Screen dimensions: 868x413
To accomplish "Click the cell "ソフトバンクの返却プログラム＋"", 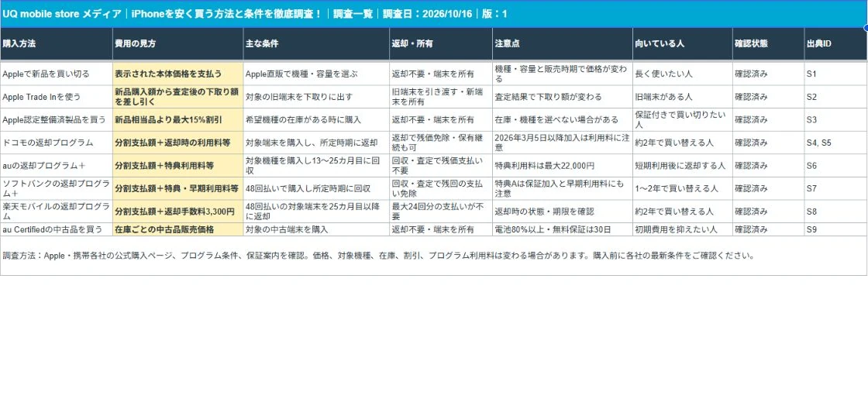I will coord(57,189).
